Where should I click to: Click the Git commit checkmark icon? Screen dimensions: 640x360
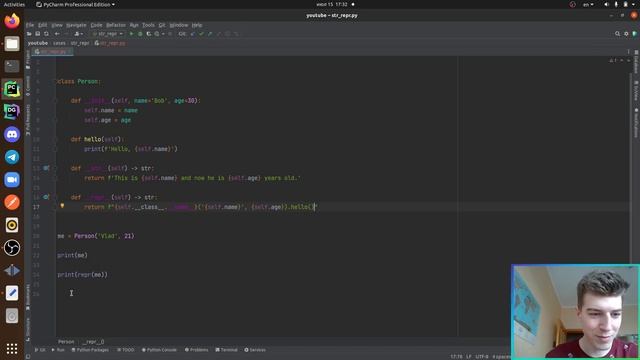[x=201, y=34]
